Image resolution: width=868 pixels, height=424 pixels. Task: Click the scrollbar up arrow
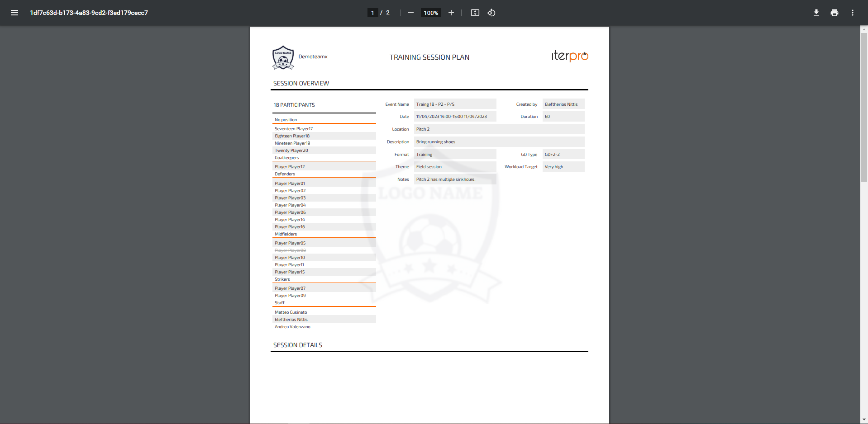[864, 29]
